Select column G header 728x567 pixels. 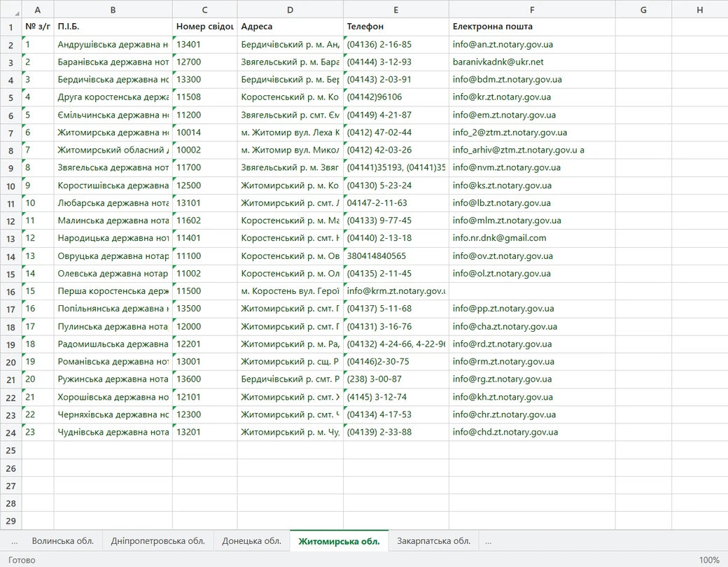click(643, 9)
